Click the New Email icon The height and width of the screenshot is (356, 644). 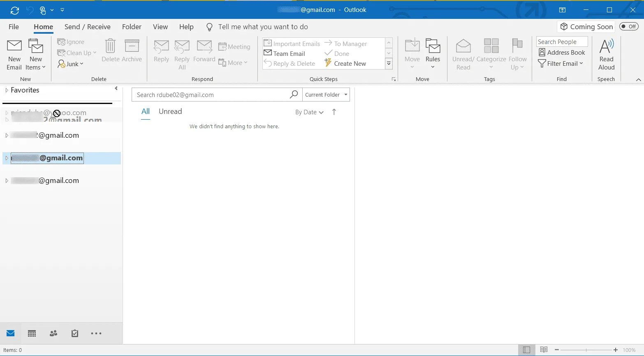[x=14, y=55]
